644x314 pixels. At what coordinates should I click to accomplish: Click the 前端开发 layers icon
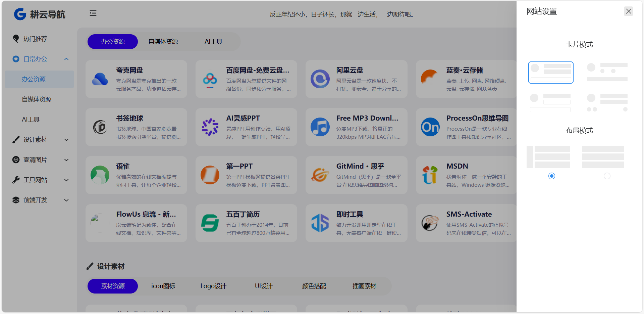(x=16, y=200)
